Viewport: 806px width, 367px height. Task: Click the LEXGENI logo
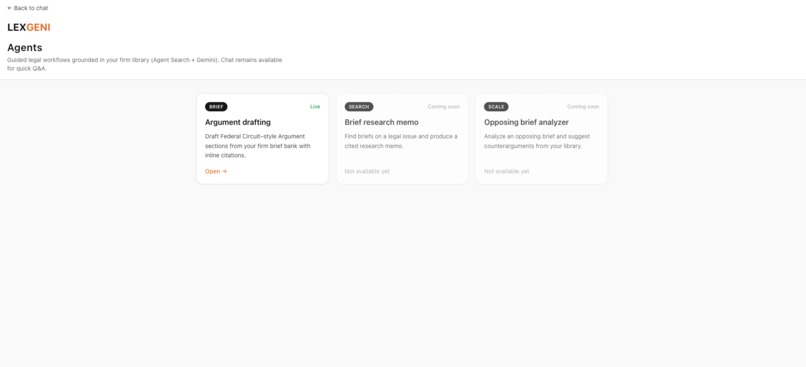[29, 27]
